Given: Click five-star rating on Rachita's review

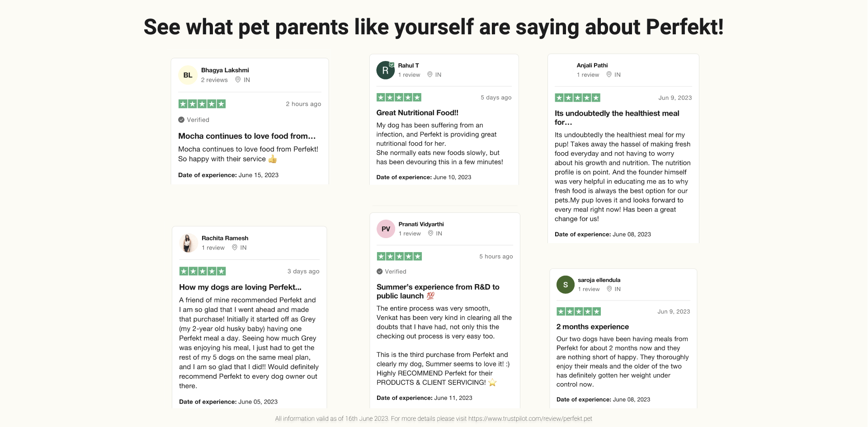Looking at the screenshot, I should [202, 271].
